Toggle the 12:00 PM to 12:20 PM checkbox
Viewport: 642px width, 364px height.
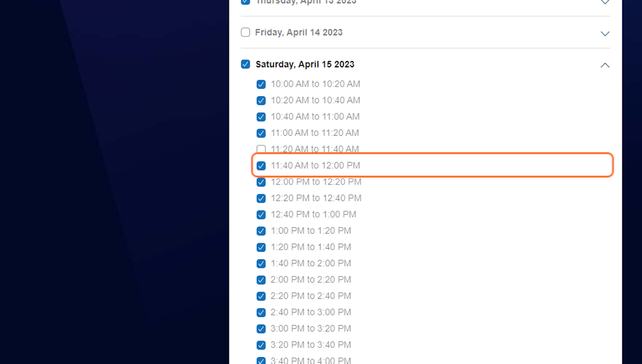pos(261,182)
